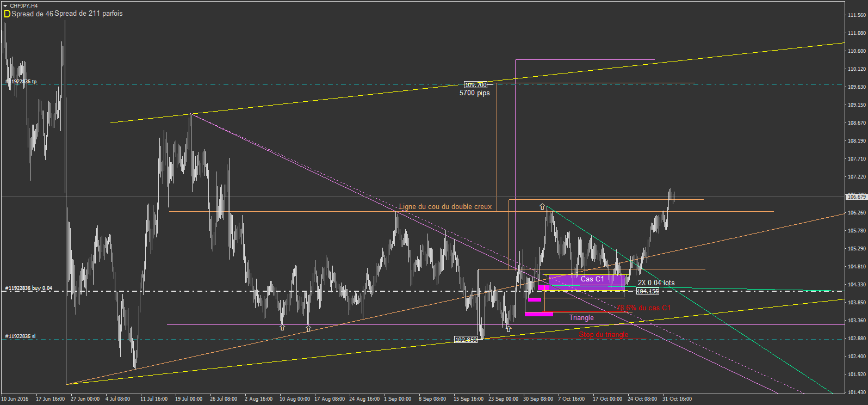Image resolution: width=868 pixels, height=405 pixels.
Task: Click the CHFJPY,H4 chart title
Action: coord(24,5)
